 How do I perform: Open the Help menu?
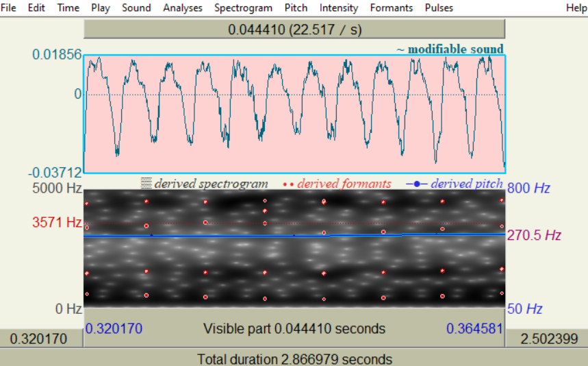576,8
